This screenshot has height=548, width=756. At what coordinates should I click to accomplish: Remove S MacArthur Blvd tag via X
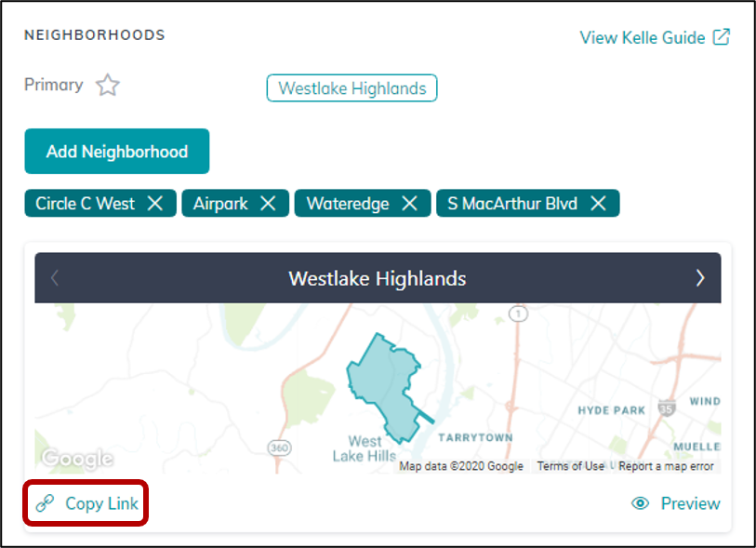point(599,203)
